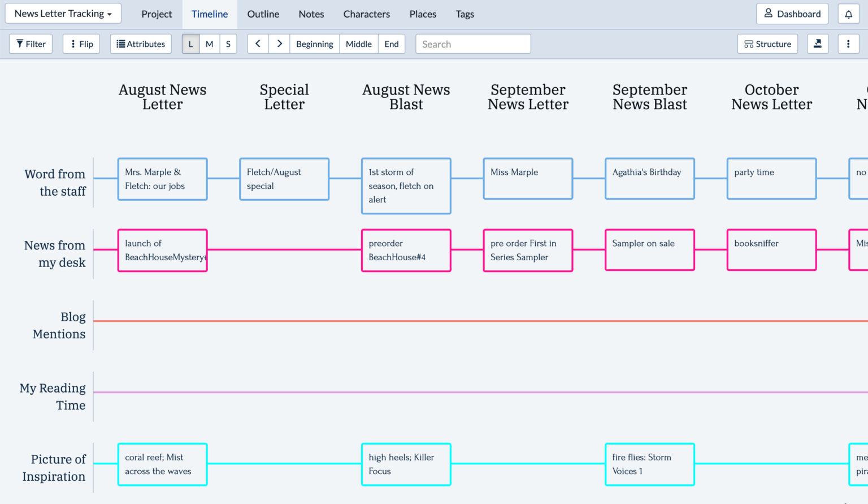The image size is (868, 504).
Task: Open the Dashboard
Action: 792,14
